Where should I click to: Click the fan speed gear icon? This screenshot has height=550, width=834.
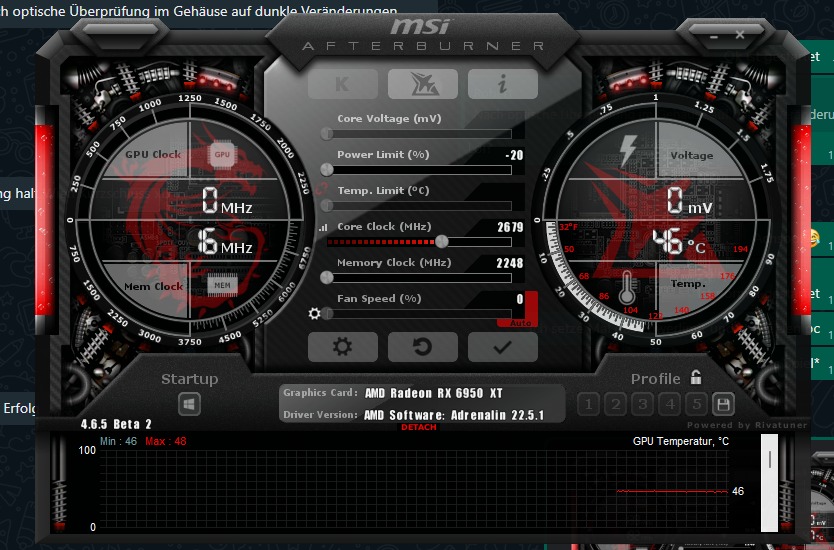coord(314,313)
